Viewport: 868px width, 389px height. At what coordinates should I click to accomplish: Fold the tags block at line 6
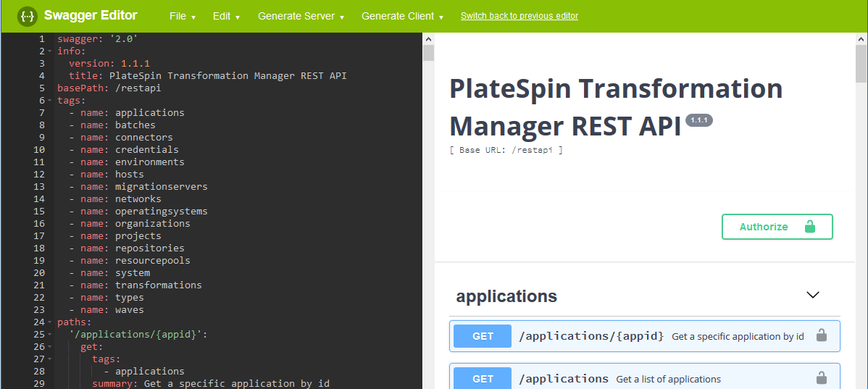pos(50,101)
